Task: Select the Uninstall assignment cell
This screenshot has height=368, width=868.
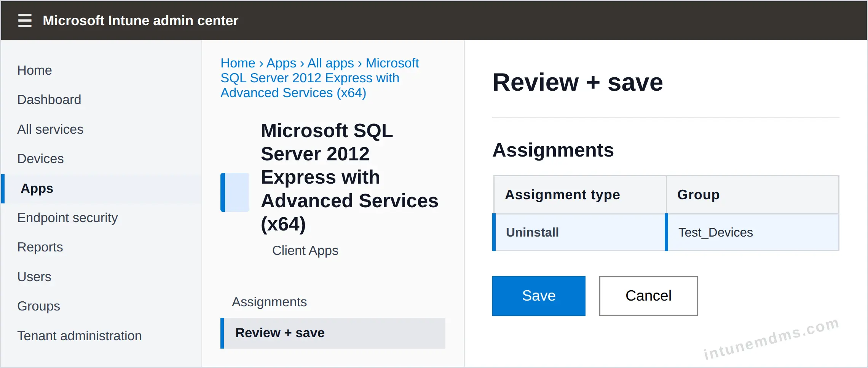Action: [x=579, y=232]
